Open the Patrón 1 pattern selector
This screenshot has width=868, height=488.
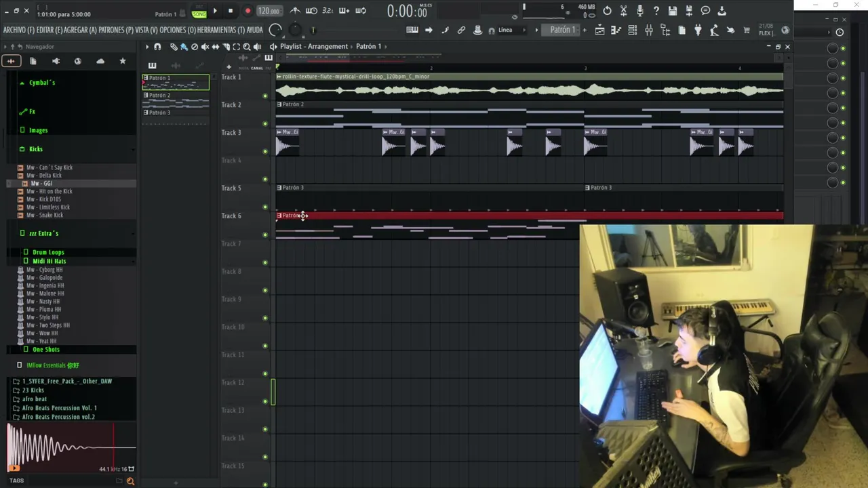[x=562, y=30]
